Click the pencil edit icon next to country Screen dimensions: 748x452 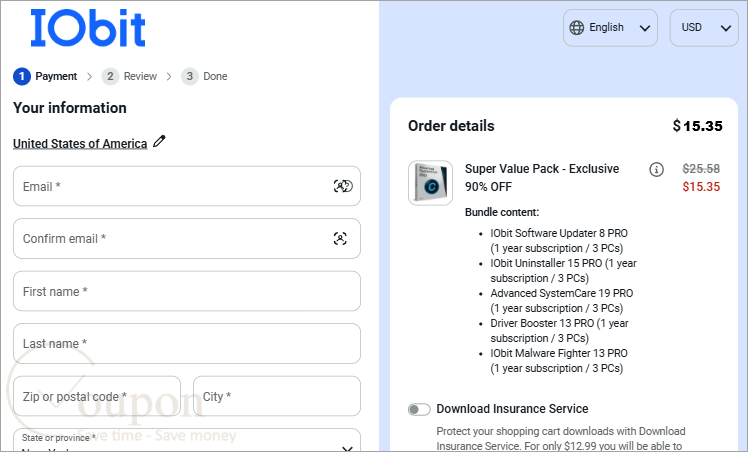pyautogui.click(x=159, y=142)
